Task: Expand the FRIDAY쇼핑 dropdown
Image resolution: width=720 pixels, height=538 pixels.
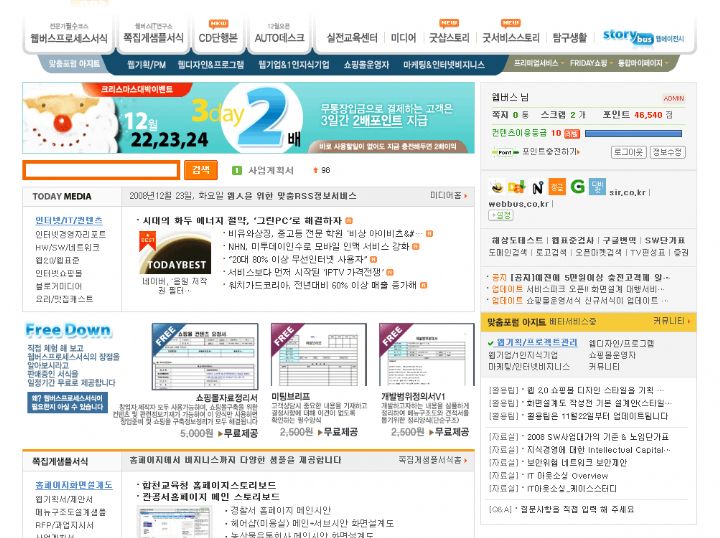Action: (x=591, y=63)
